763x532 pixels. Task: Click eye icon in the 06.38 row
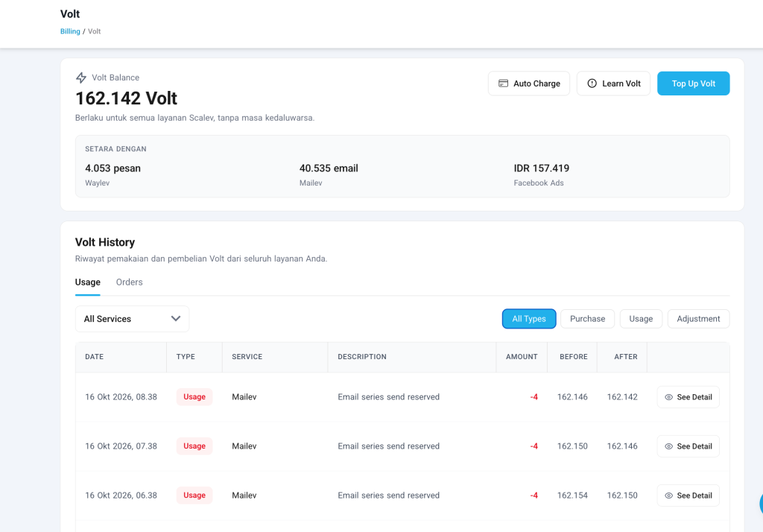[x=668, y=495]
